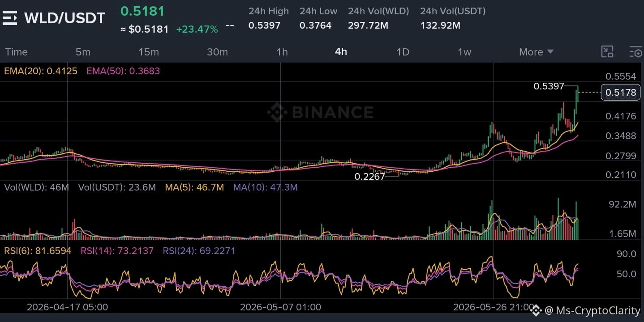Click the 0.2799 price axis label
Viewport: 644px width, 322px height.
(x=621, y=156)
